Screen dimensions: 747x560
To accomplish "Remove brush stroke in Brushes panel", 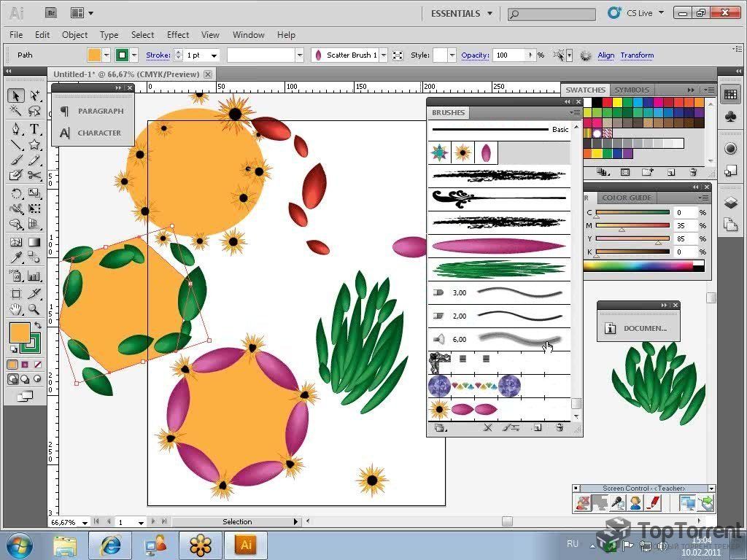I will [x=487, y=427].
